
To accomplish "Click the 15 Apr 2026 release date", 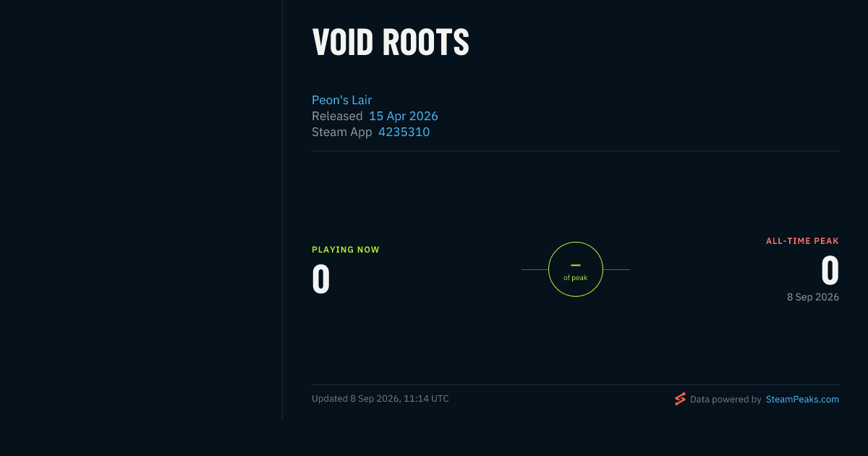I will [404, 116].
